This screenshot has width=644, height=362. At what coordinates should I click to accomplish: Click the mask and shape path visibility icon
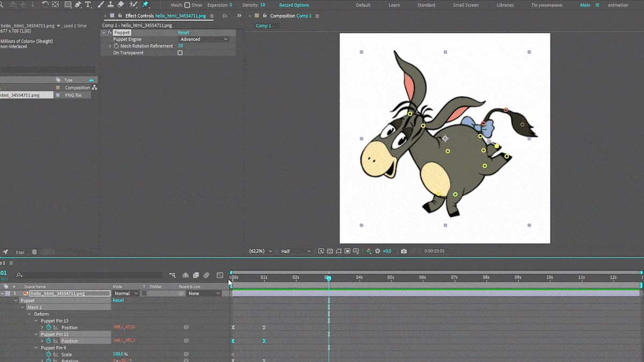pyautogui.click(x=339, y=251)
